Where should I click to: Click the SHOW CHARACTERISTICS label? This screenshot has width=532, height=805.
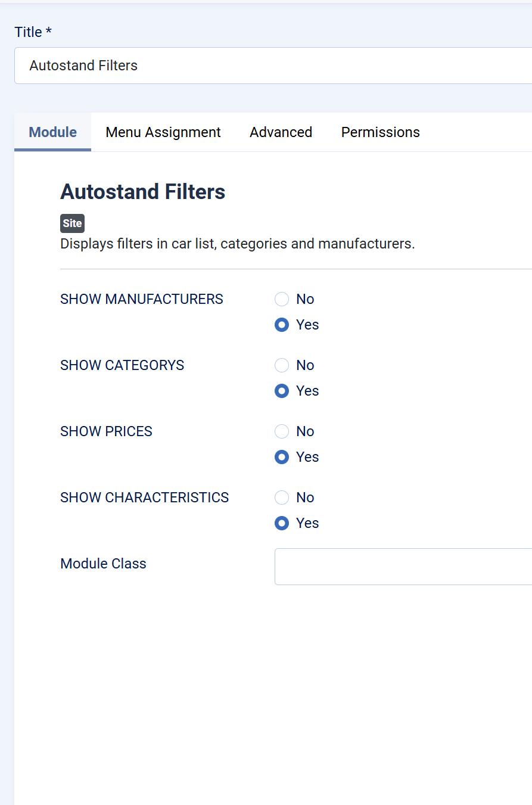(145, 498)
